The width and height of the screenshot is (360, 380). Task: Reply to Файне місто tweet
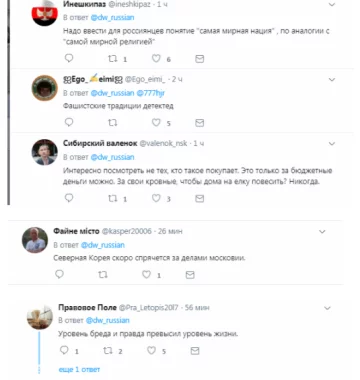coord(59,274)
